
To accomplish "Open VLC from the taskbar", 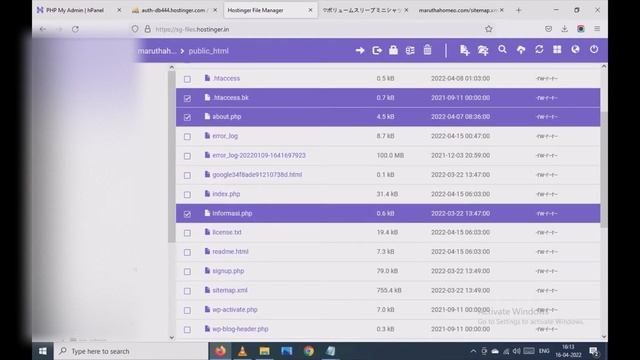I will click(242, 351).
